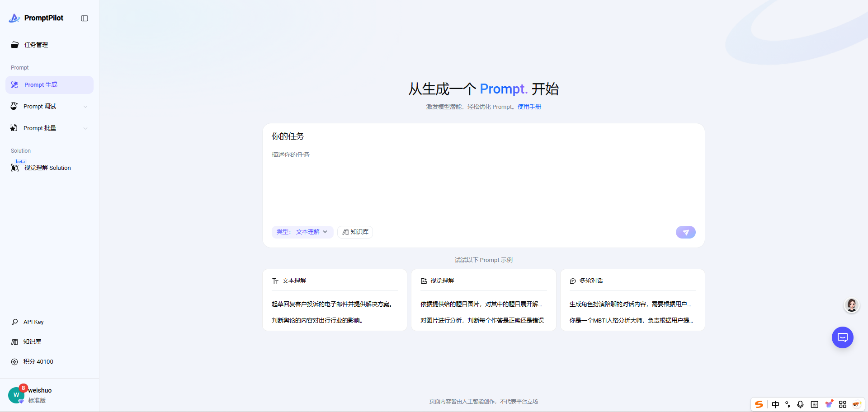Click the Prompt 调试 icon
The width and height of the screenshot is (868, 412).
[x=14, y=106]
